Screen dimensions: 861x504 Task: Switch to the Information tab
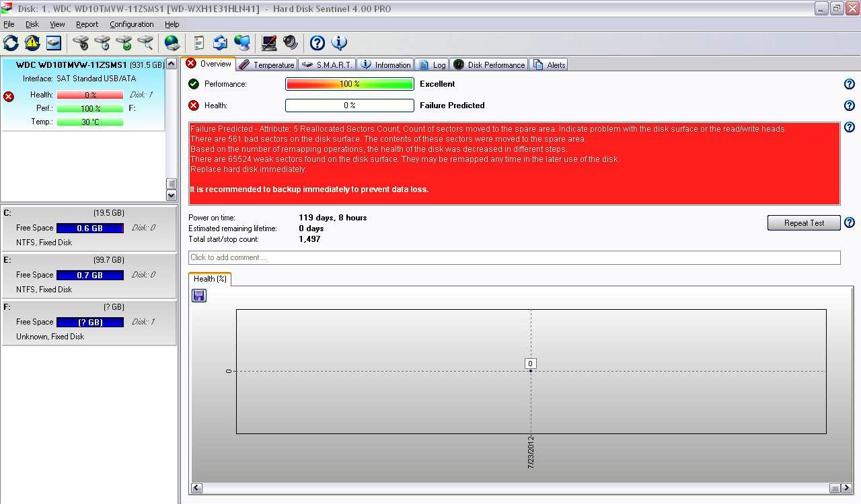385,65
